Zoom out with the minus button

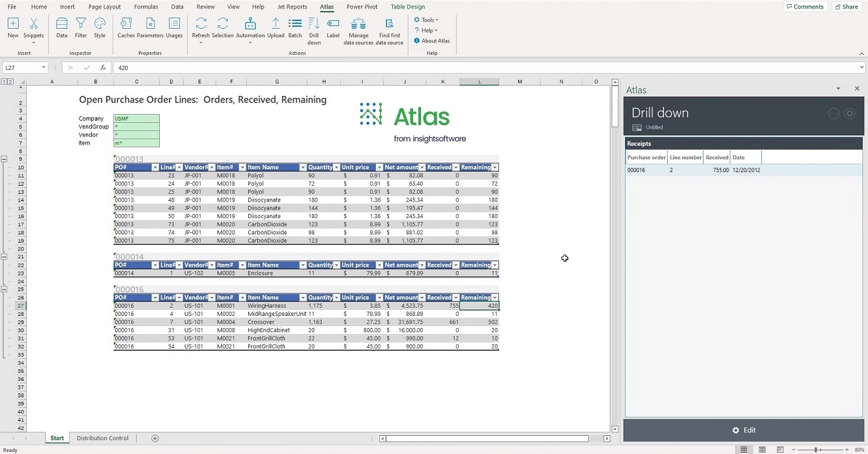click(793, 449)
